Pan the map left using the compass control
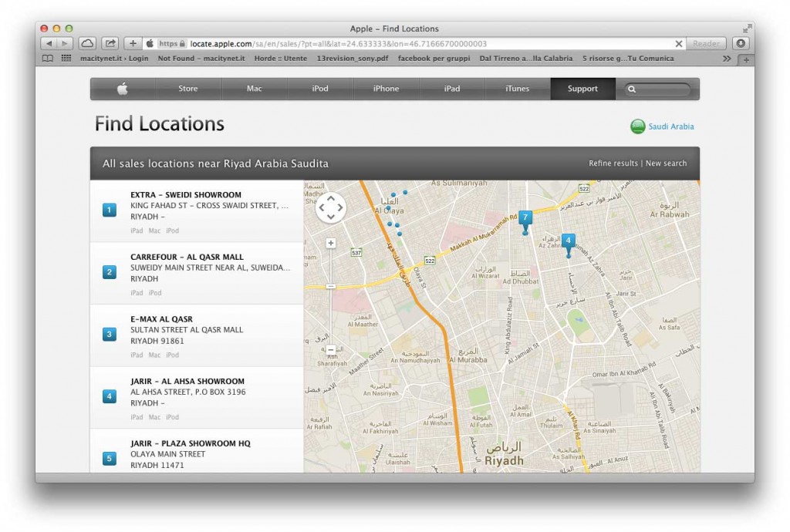The image size is (790, 532). pos(320,207)
